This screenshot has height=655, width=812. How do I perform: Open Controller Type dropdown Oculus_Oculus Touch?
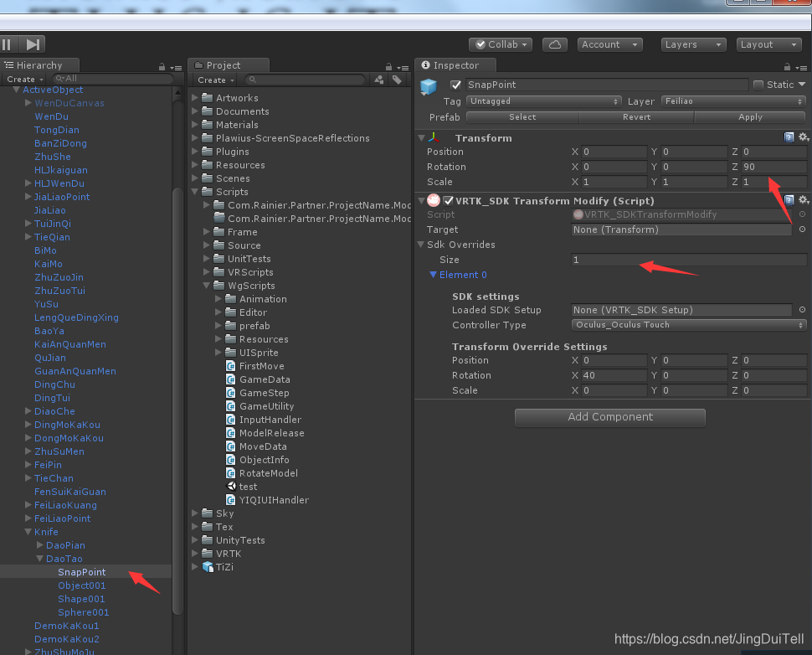[689, 325]
